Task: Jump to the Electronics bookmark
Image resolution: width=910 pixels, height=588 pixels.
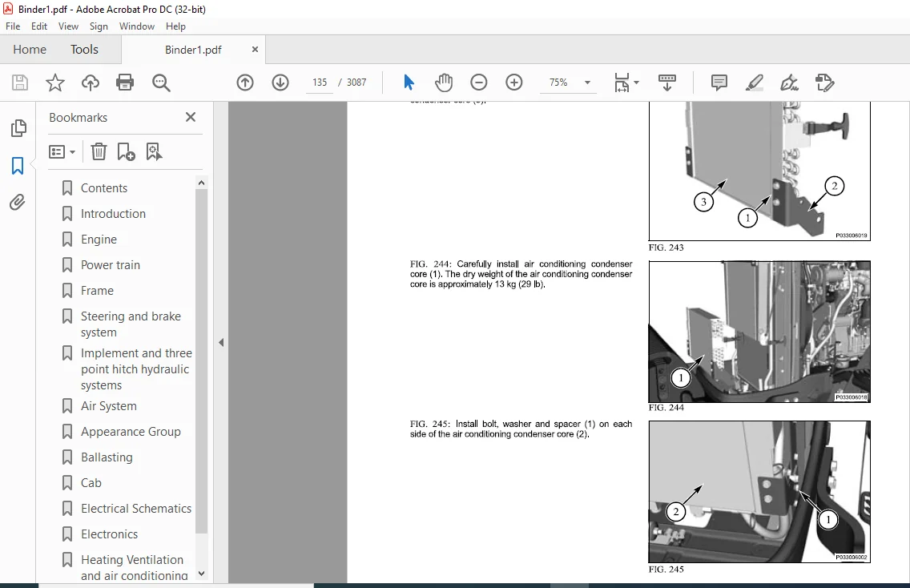Action: [109, 534]
